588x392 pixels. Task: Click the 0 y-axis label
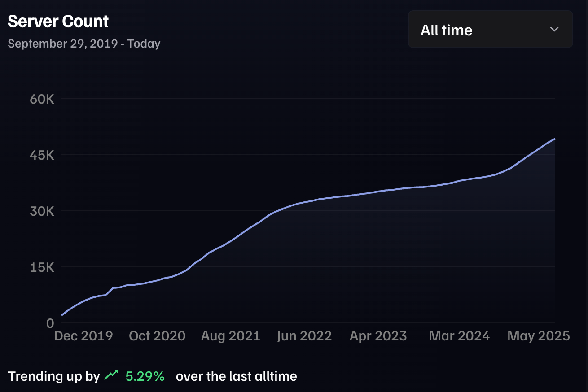tap(50, 323)
